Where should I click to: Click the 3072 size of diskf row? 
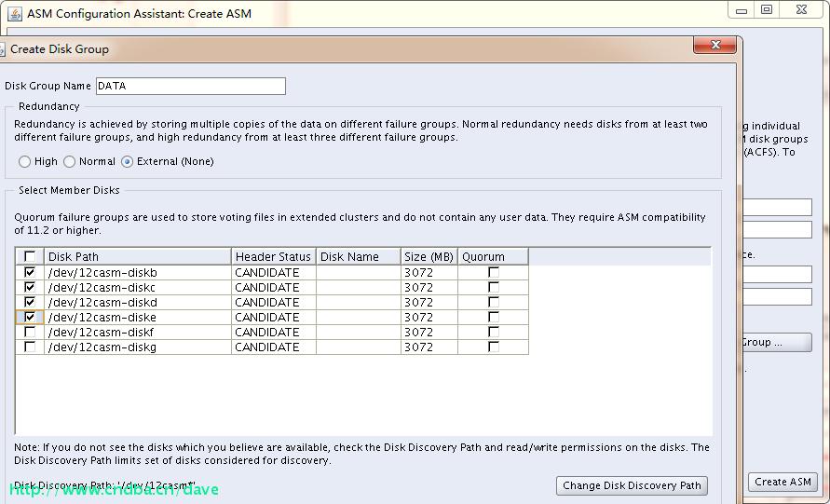[x=418, y=332]
